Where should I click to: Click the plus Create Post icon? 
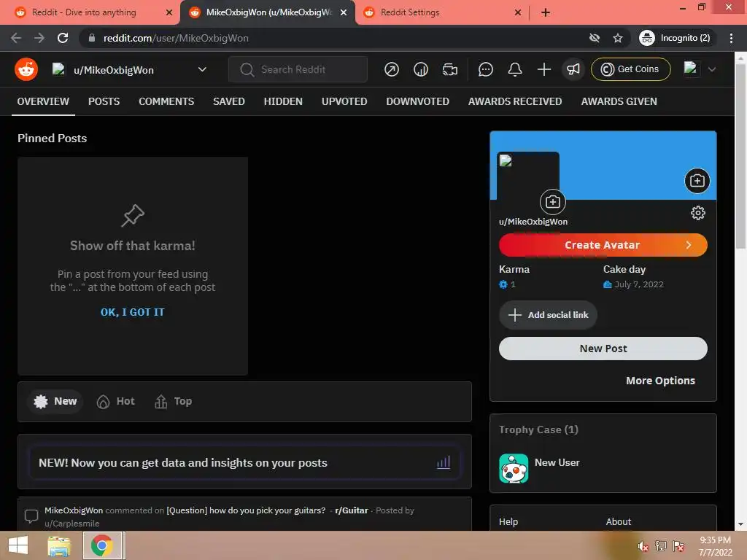(544, 69)
